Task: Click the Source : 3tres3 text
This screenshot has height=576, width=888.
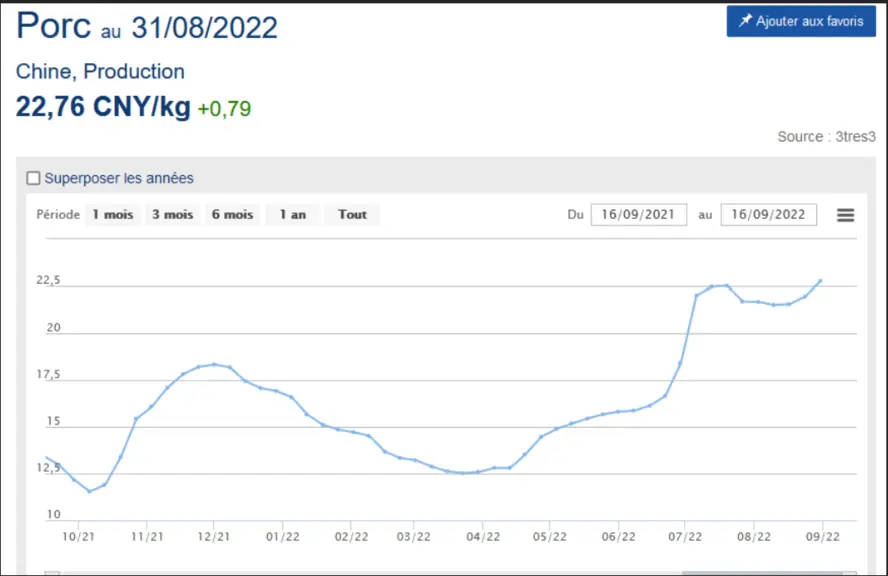Action: [x=826, y=136]
